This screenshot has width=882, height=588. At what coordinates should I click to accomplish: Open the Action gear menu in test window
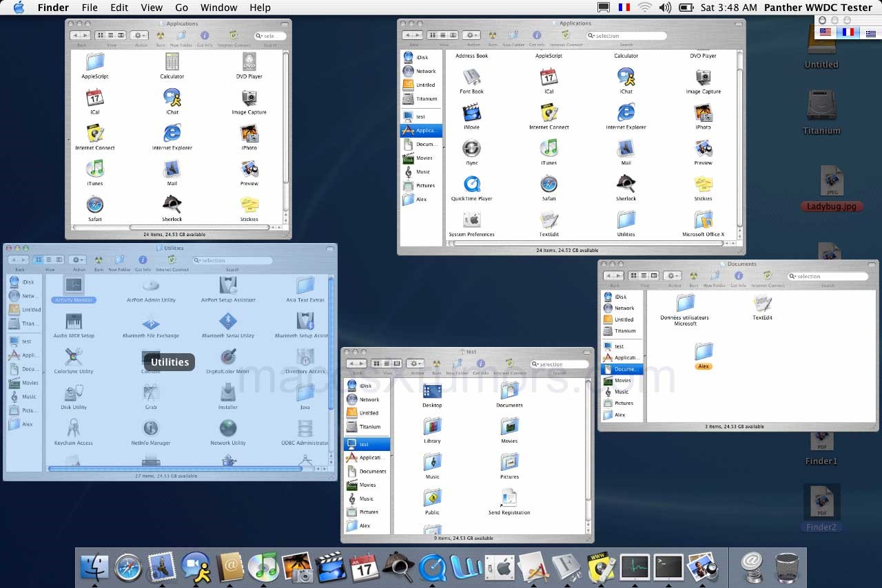tap(416, 364)
